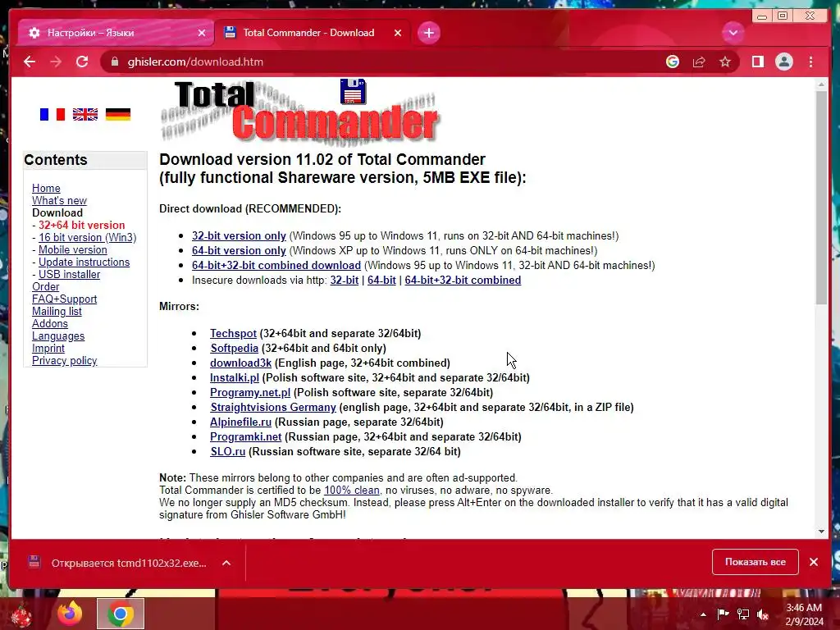This screenshot has width=840, height=630.
Task: Open 32+64 bit version sidebar link
Action: pyautogui.click(x=81, y=225)
